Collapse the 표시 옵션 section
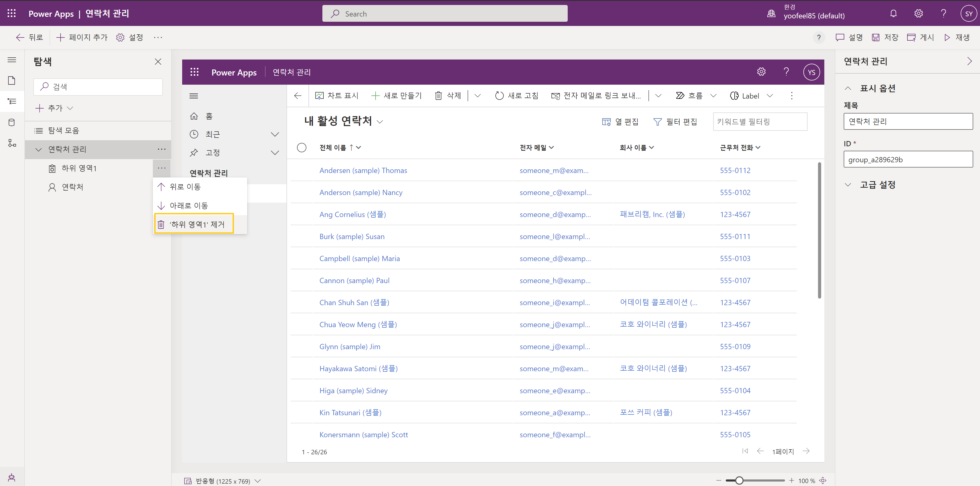980x486 pixels. click(848, 88)
